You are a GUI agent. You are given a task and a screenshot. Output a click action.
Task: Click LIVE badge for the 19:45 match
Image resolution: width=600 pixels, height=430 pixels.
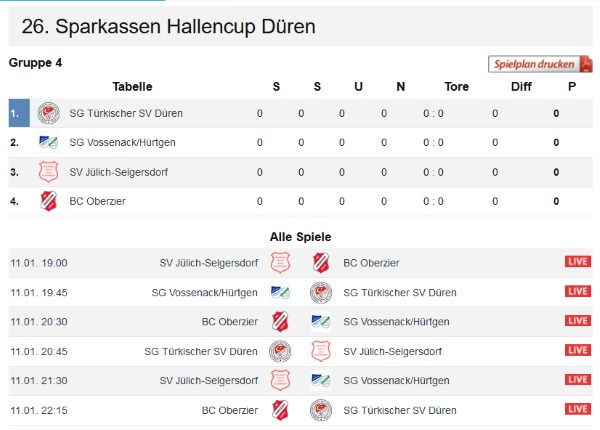coord(578,291)
